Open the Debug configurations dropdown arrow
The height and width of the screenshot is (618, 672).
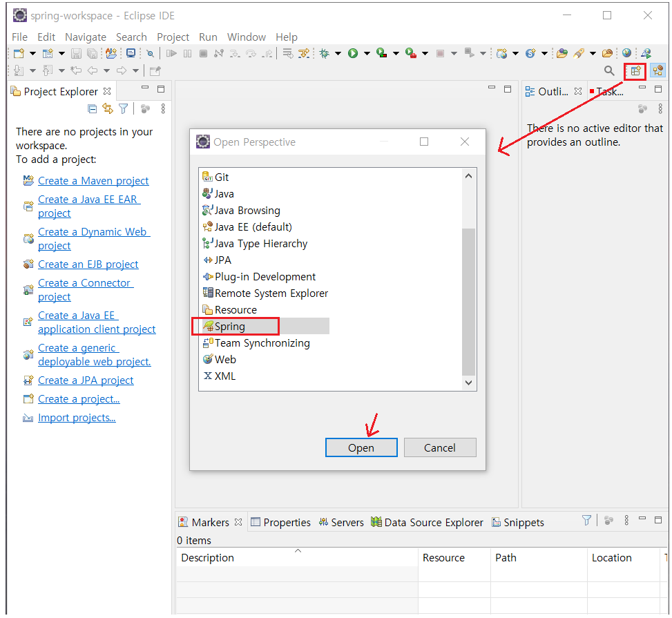tap(338, 54)
